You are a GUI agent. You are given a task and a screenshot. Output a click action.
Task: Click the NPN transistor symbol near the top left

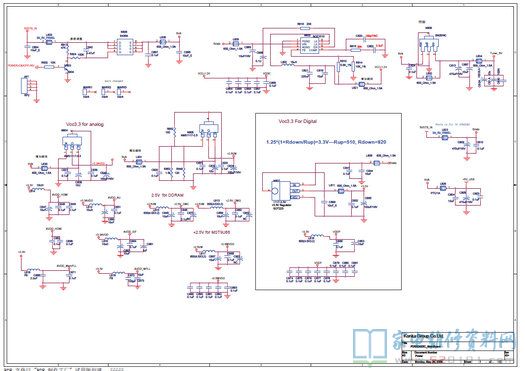coord(67,68)
